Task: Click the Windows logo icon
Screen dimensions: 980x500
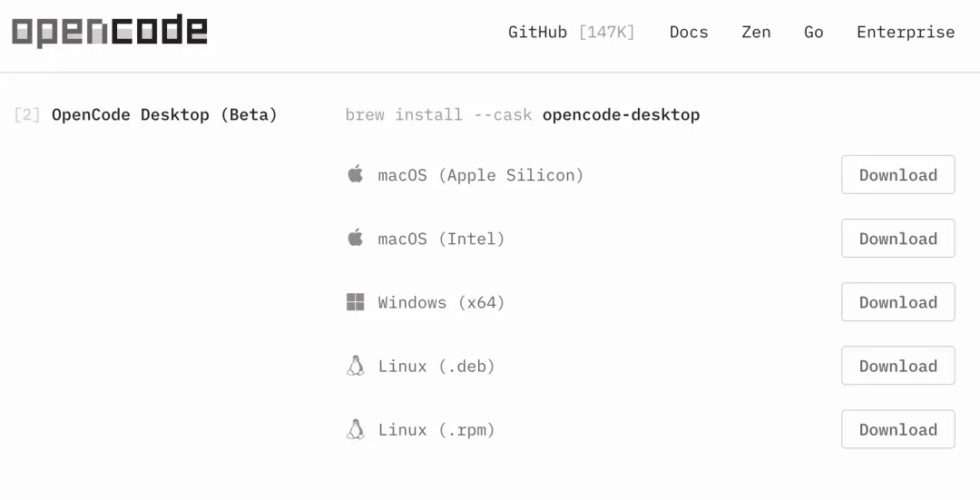Action: 356,302
